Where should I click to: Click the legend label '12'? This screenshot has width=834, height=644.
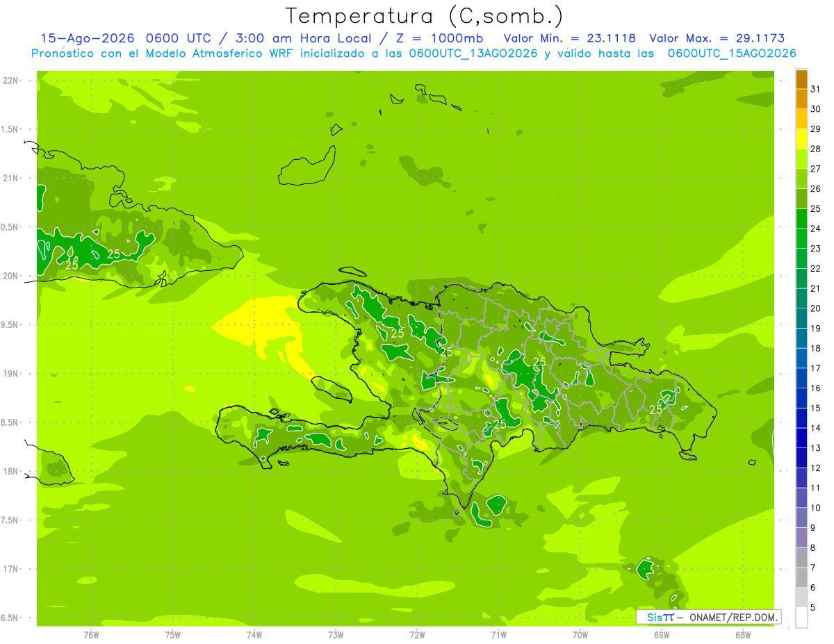(x=816, y=468)
